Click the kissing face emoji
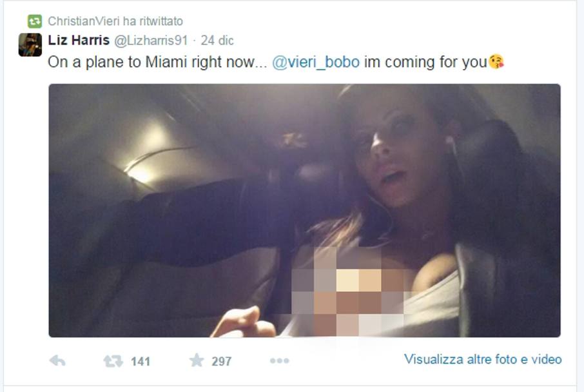Image resolution: width=584 pixels, height=392 pixels. pos(496,61)
